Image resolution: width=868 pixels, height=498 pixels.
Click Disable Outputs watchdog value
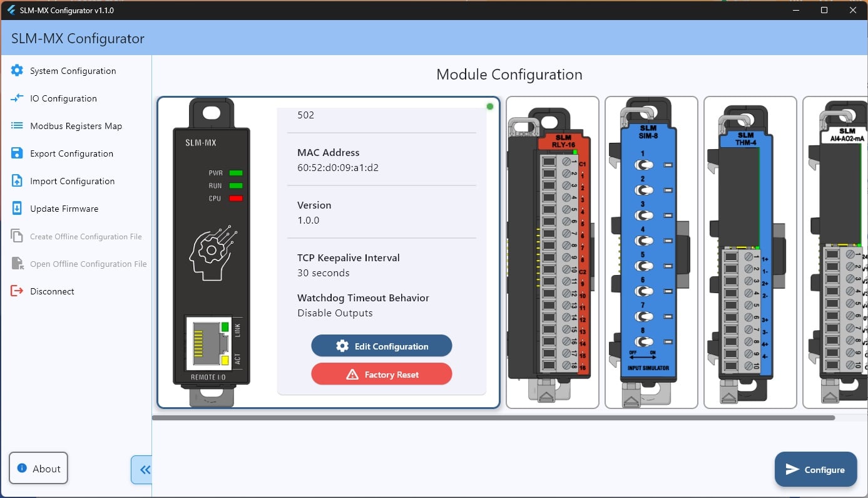[335, 313]
